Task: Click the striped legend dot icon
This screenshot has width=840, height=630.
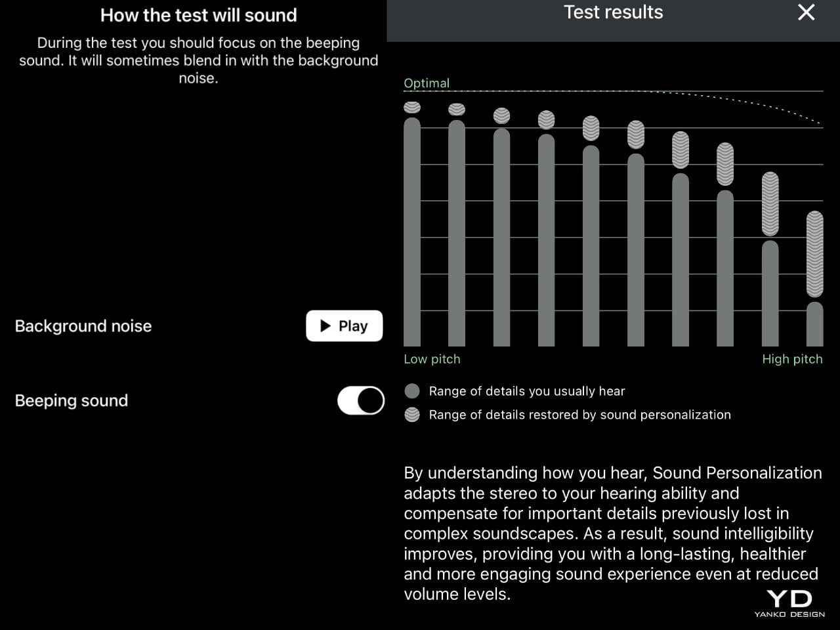Action: pos(412,415)
